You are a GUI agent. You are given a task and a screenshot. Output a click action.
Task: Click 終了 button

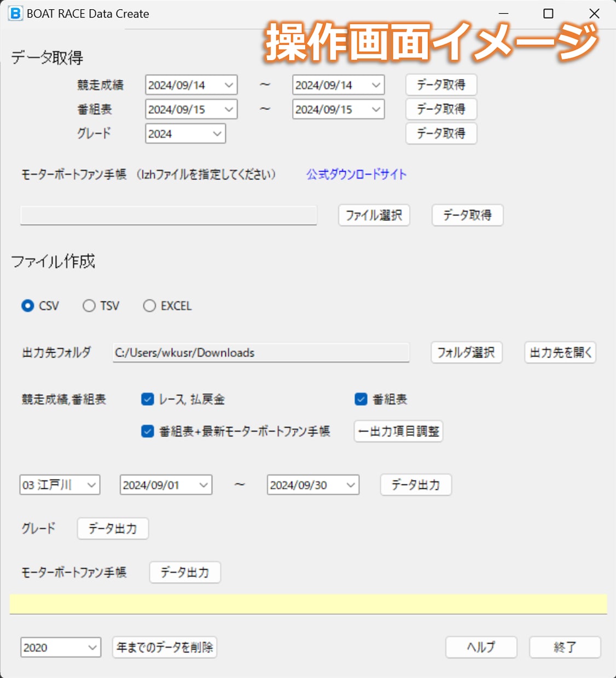pos(565,647)
